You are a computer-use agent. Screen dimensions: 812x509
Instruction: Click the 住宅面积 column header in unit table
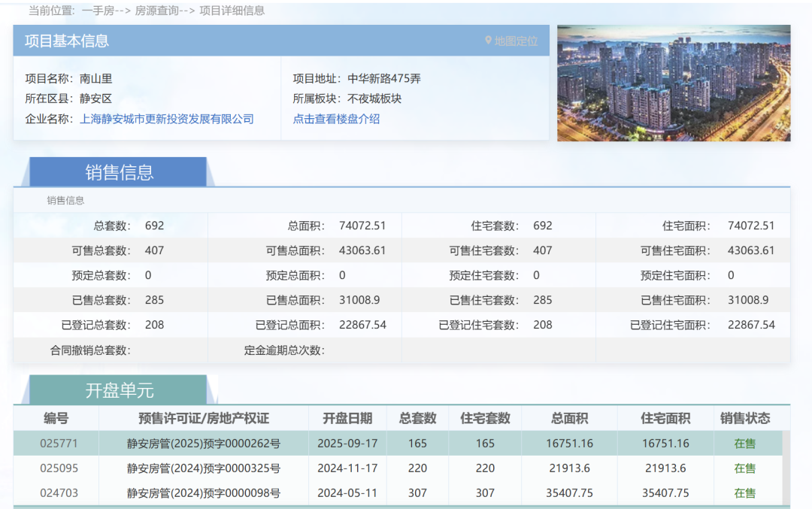[665, 418]
